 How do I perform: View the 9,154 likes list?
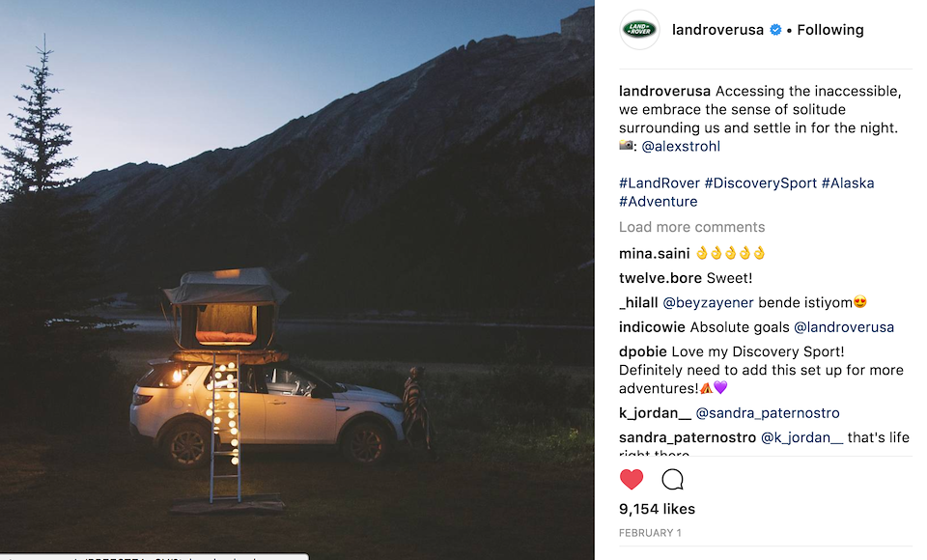coord(657,509)
